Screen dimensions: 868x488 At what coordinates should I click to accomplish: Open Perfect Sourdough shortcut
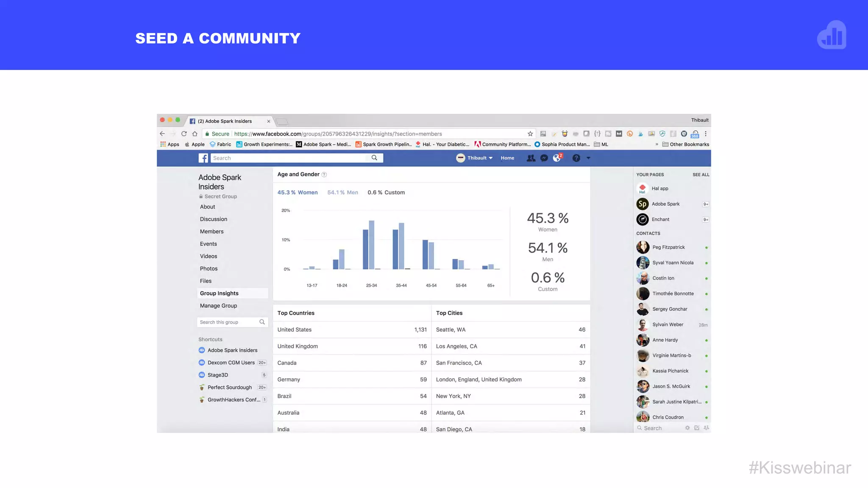click(x=229, y=387)
